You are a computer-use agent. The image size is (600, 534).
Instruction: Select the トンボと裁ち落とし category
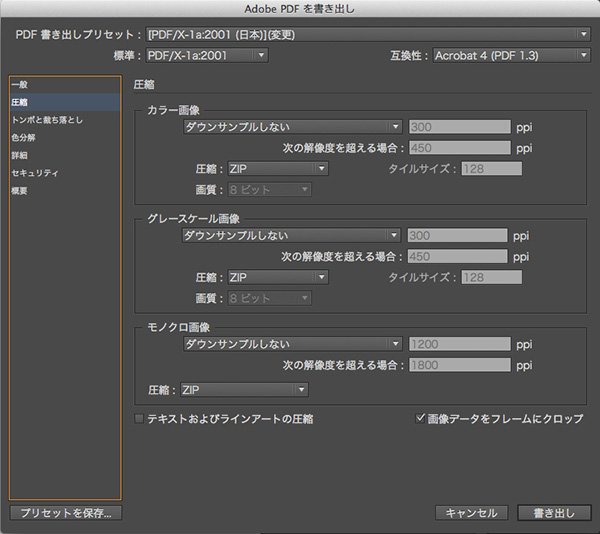coord(65,120)
